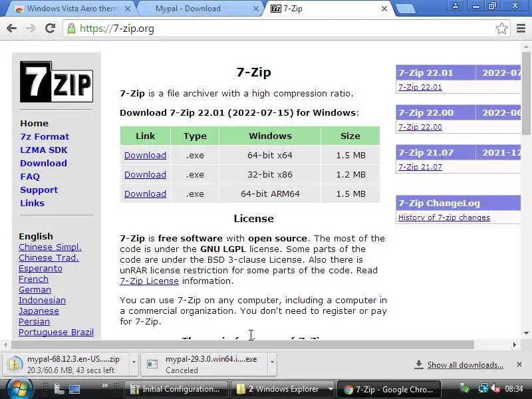Viewport: 532px width, 399px height.
Task: Open the Support sidebar link
Action: coord(39,190)
